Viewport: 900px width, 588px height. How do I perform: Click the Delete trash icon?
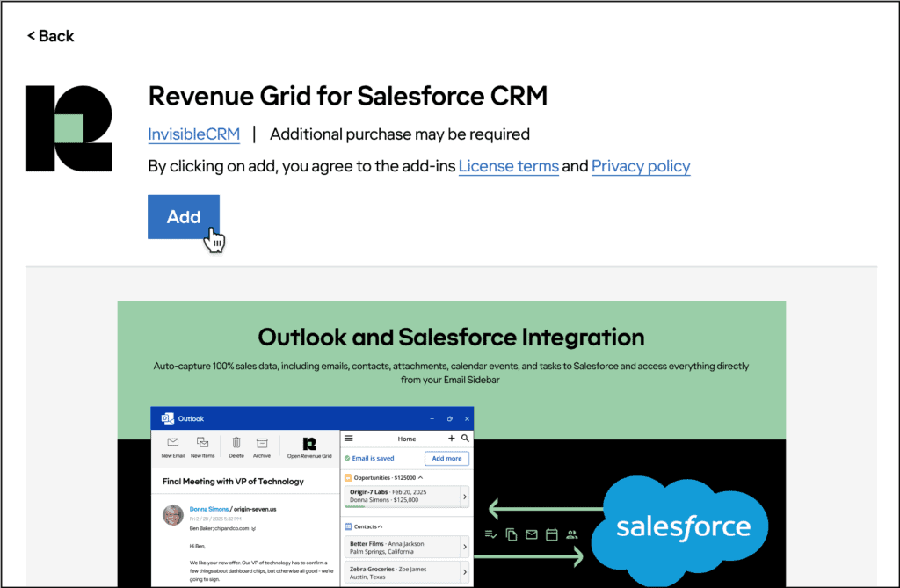pyautogui.click(x=236, y=443)
